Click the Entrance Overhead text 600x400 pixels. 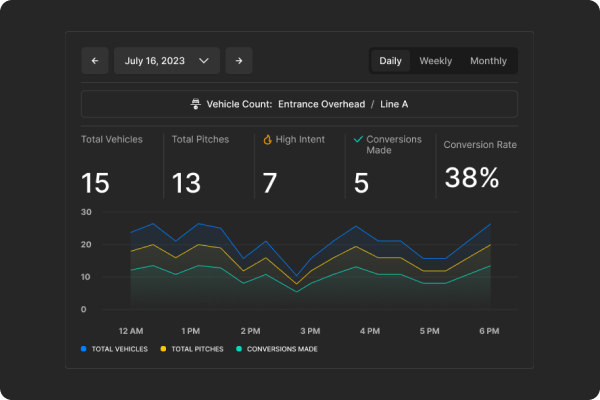pyautogui.click(x=321, y=104)
